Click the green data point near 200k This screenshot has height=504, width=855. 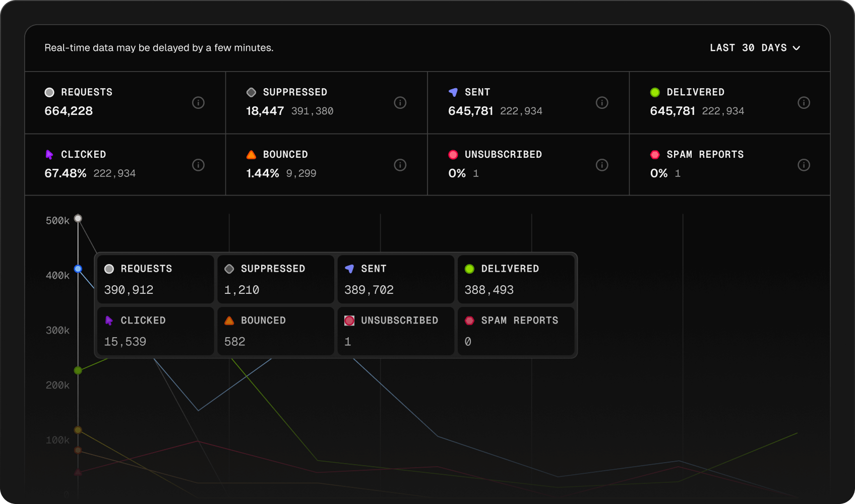(x=78, y=370)
